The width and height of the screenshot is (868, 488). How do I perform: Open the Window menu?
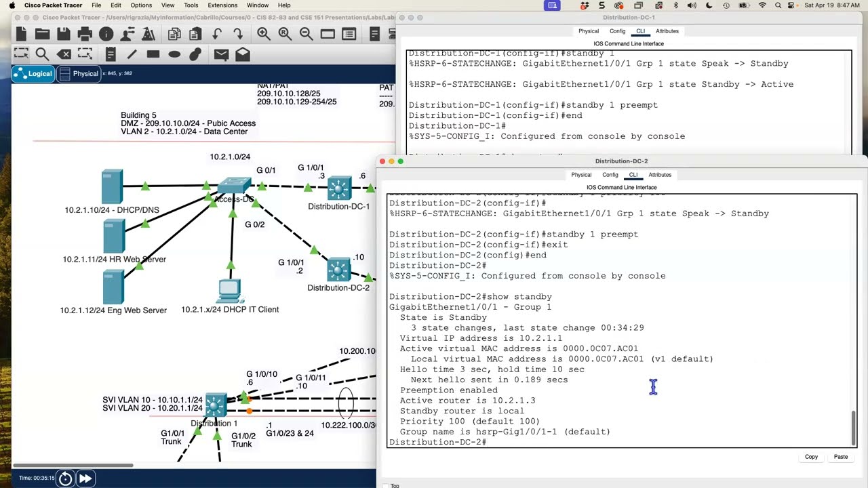click(x=258, y=5)
